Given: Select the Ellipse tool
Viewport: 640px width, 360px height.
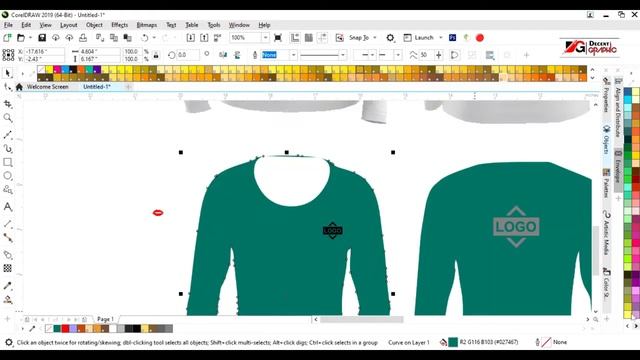Looking at the screenshot, I should (x=7, y=176).
